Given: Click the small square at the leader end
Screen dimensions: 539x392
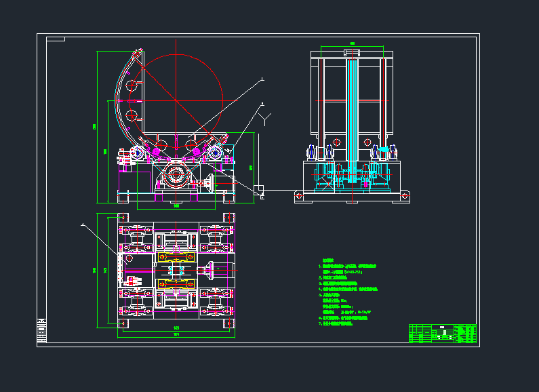Looking at the screenshot, I should 258,189.
